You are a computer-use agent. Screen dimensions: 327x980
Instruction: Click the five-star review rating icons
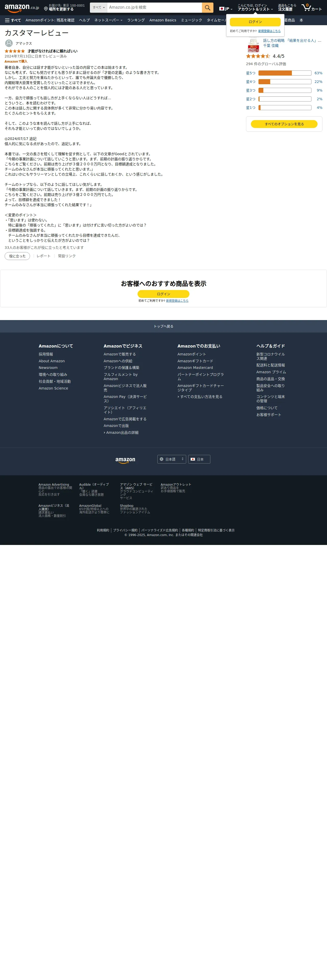15,51
